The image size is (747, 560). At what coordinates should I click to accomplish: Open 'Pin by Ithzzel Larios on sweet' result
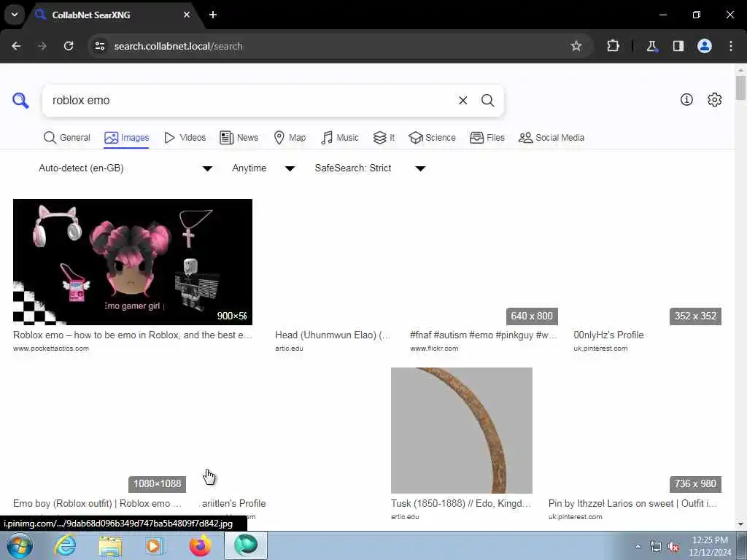pyautogui.click(x=632, y=504)
